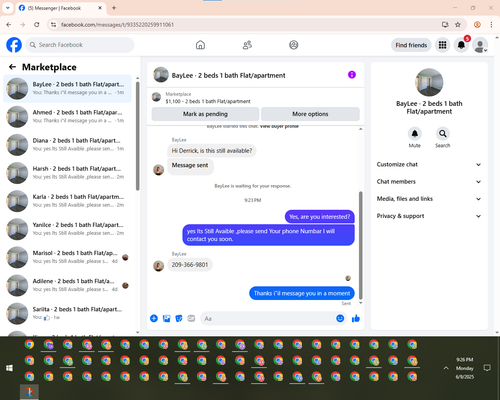Expand Media, files and links section
The image size is (500, 400).
point(429,199)
